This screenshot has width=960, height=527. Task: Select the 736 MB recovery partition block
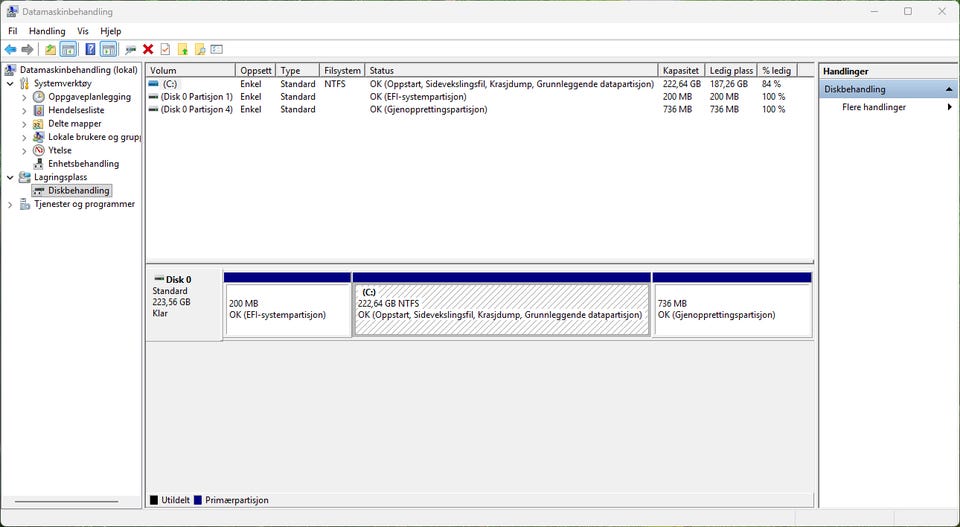tap(732, 305)
